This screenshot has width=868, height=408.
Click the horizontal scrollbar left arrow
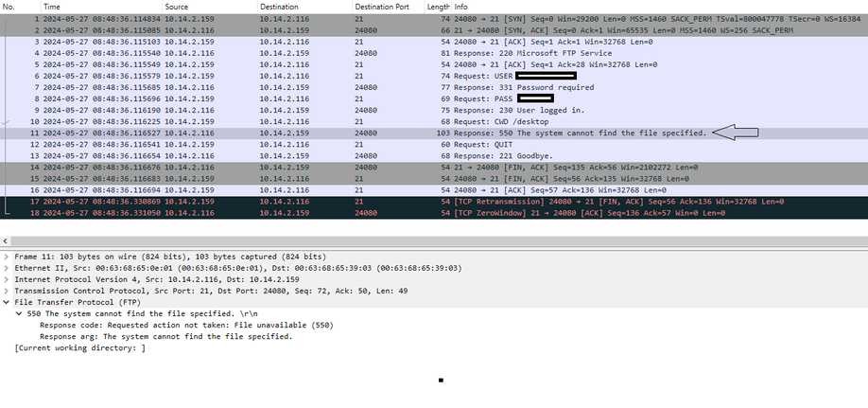6,241
